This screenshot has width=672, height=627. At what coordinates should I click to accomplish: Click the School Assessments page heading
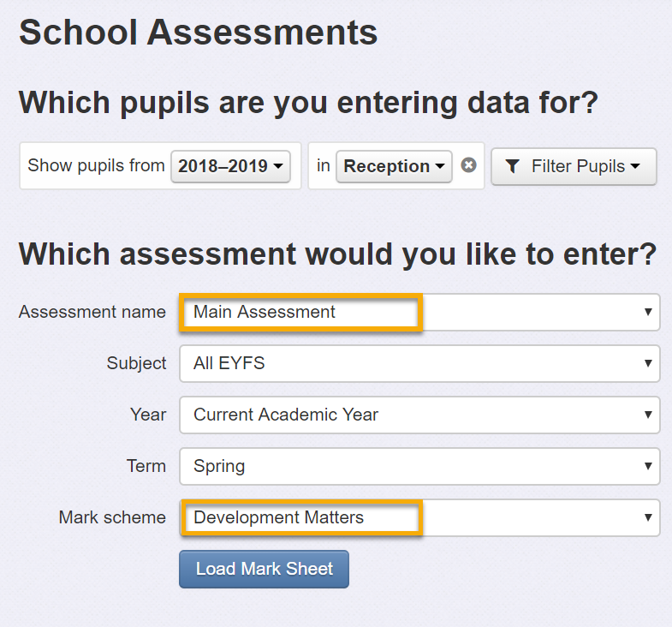coord(198,33)
